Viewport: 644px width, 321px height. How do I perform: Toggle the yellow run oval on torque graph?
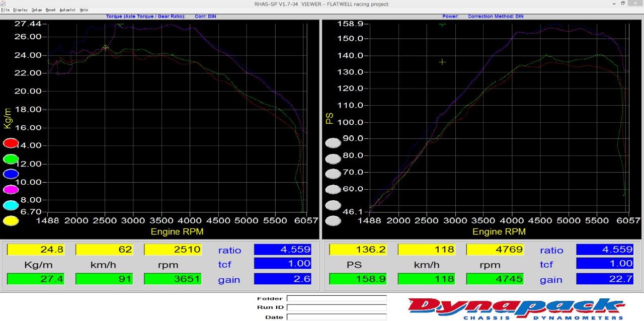[11, 221]
